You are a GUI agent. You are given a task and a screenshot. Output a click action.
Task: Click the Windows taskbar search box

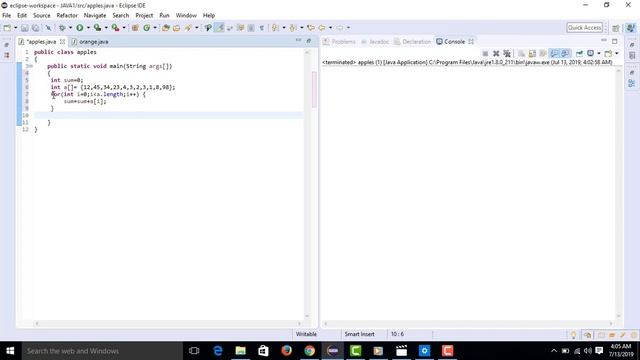click(102, 351)
